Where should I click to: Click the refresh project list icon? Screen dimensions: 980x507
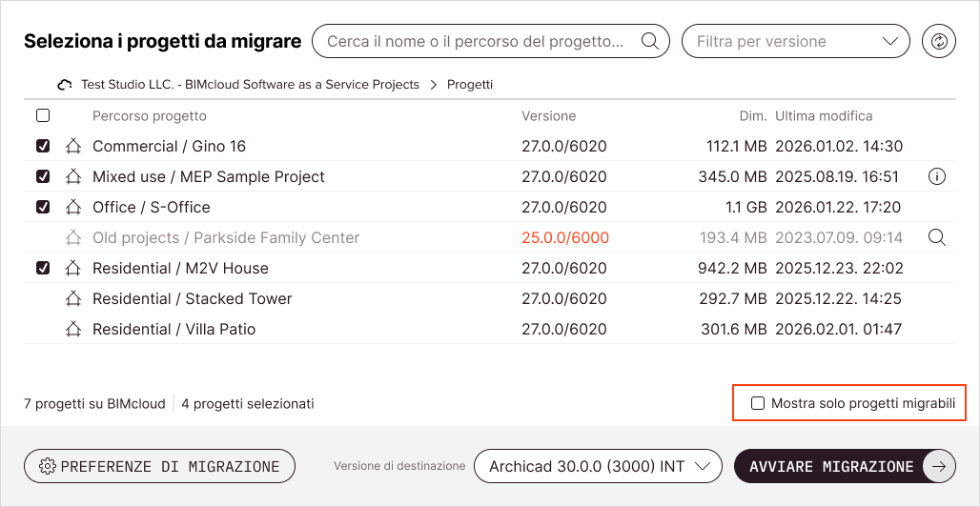click(x=939, y=41)
